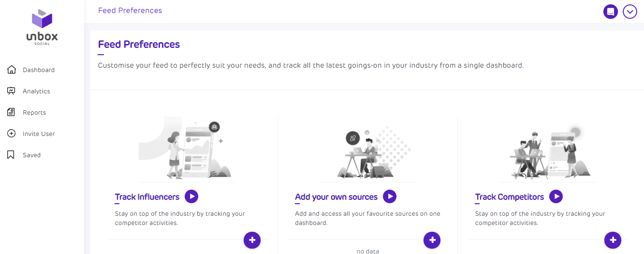Viewport: 644px width, 254px height.
Task: Open the Analytics menu item
Action: 36,91
